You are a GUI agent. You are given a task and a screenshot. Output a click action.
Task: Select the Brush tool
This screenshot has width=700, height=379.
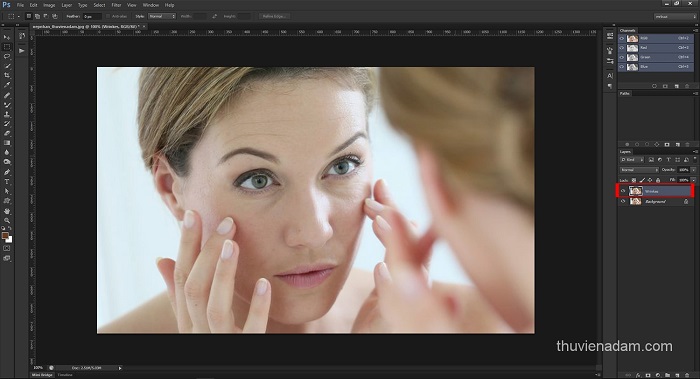click(7, 105)
